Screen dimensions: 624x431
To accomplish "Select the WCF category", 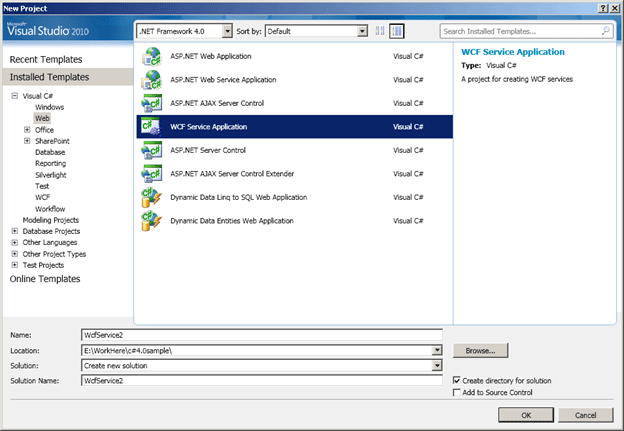I will [x=43, y=197].
